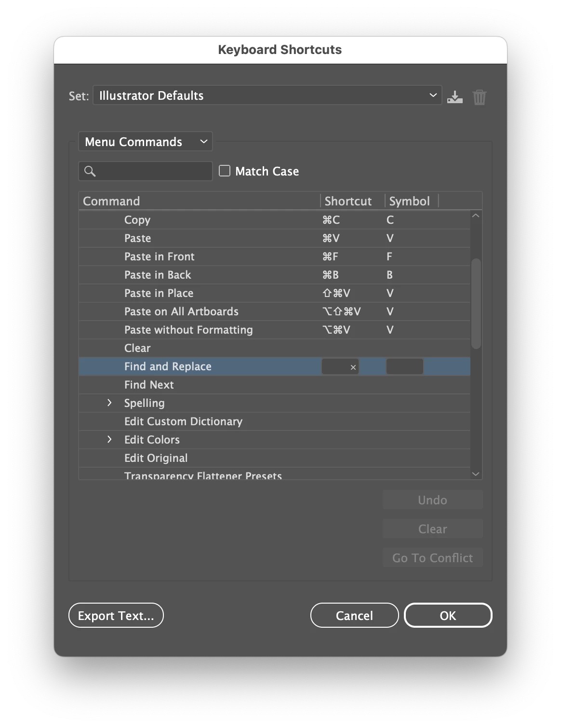This screenshot has height=728, width=561.
Task: Click the Clear button below the list
Action: (432, 529)
